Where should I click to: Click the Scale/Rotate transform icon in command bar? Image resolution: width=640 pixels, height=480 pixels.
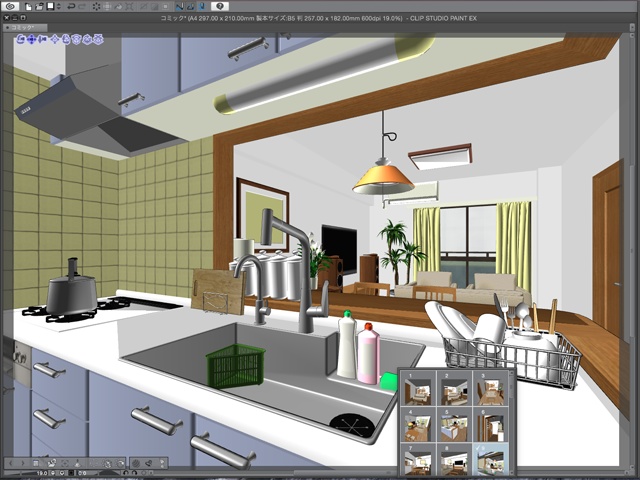[130, 7]
